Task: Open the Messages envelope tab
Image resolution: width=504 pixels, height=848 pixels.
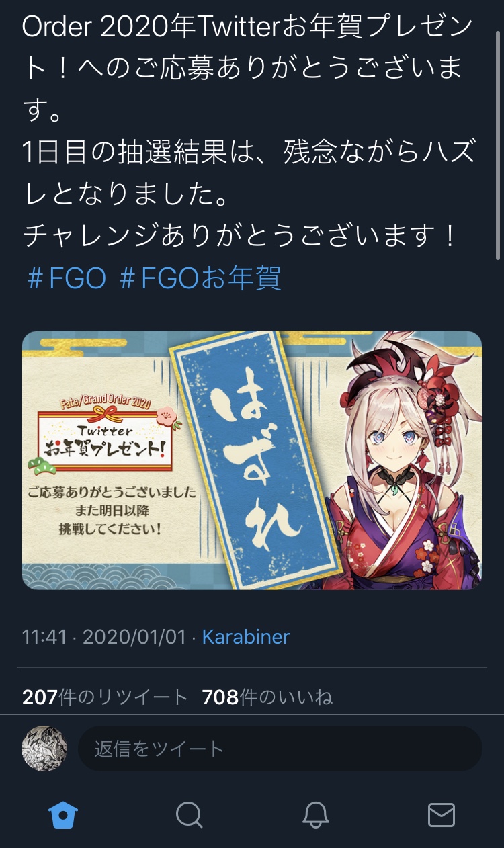Action: click(442, 815)
